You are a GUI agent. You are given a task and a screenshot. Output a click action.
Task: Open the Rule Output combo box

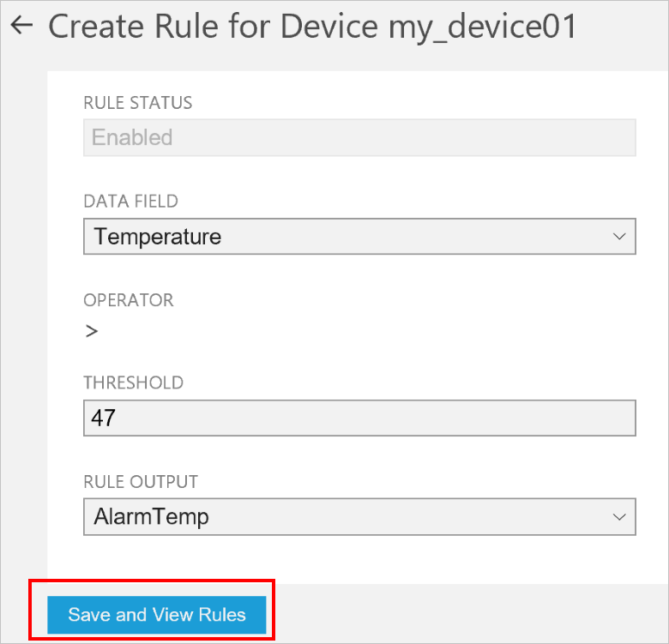(359, 517)
